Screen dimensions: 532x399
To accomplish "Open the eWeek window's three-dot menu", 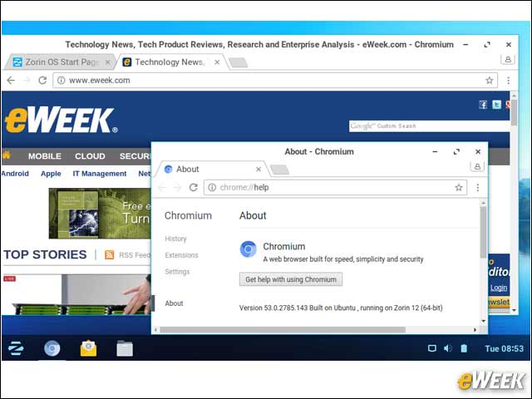I will point(508,81).
